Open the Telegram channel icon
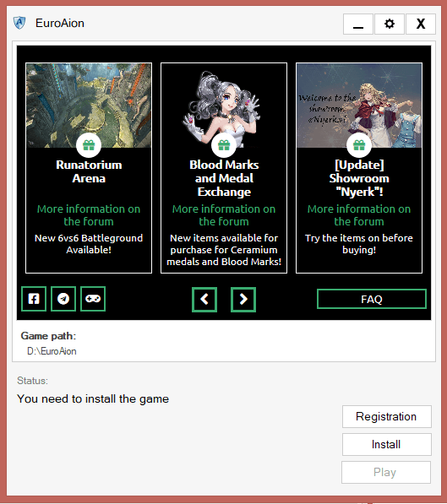Viewport: 447px width, 504px height. click(x=63, y=299)
